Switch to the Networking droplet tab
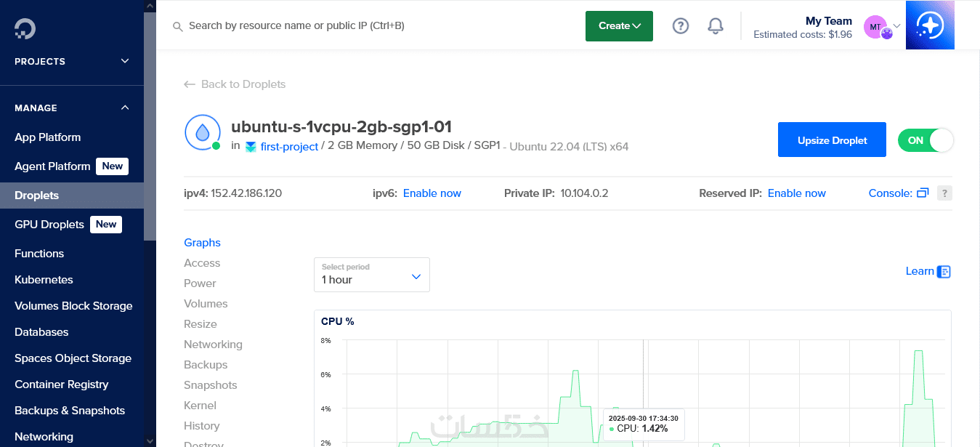 213,345
